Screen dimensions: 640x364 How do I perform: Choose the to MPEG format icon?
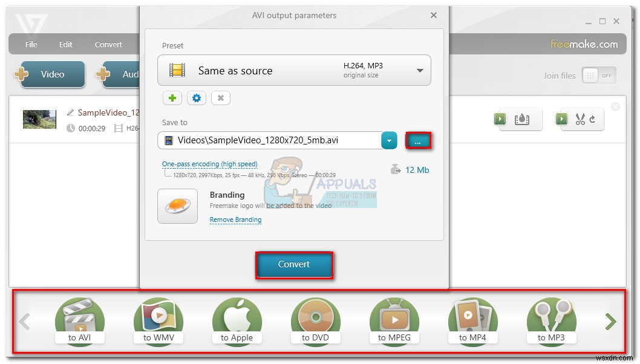pyautogui.click(x=394, y=321)
